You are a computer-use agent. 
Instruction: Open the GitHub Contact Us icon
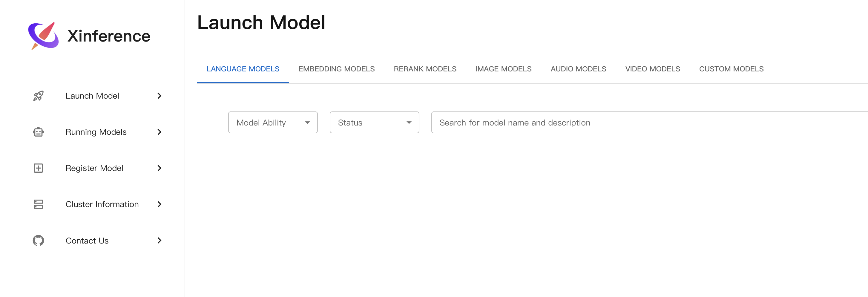[38, 240]
